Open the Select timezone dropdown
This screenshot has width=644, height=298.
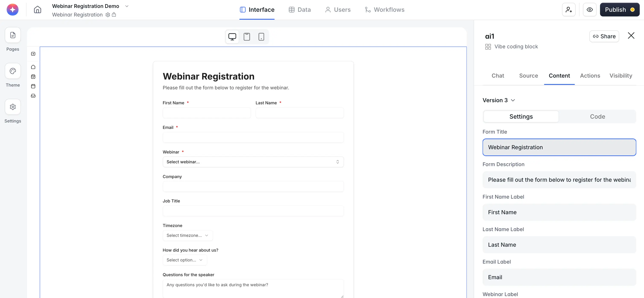(x=187, y=235)
